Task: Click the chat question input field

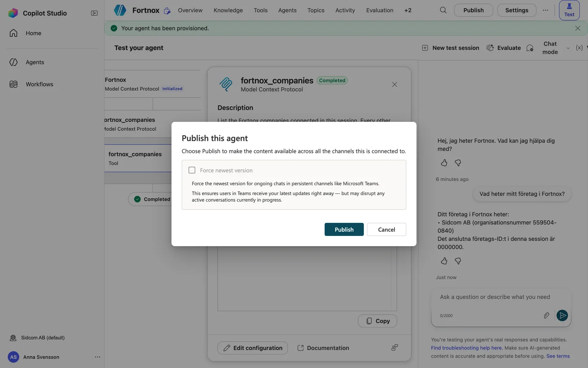Action: pyautogui.click(x=501, y=297)
